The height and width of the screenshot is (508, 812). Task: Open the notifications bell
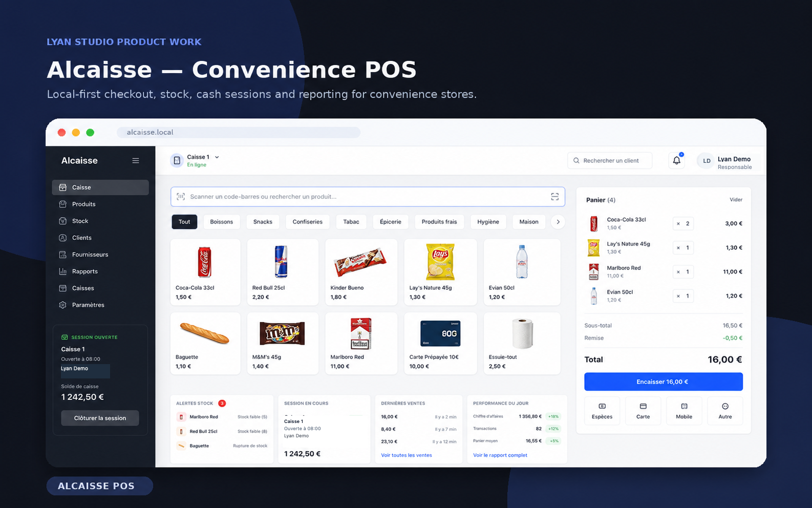coord(677,160)
